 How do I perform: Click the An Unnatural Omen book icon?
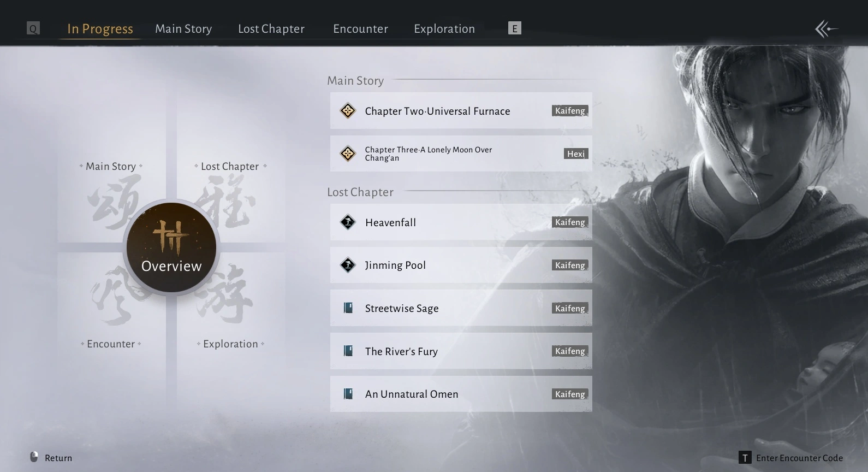[348, 394]
